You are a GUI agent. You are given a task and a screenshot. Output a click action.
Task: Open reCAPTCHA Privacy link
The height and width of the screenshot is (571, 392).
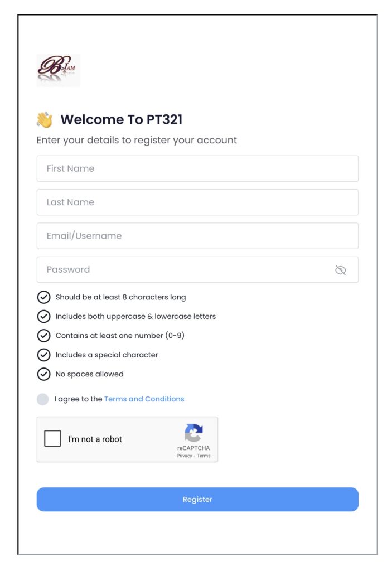pos(184,456)
